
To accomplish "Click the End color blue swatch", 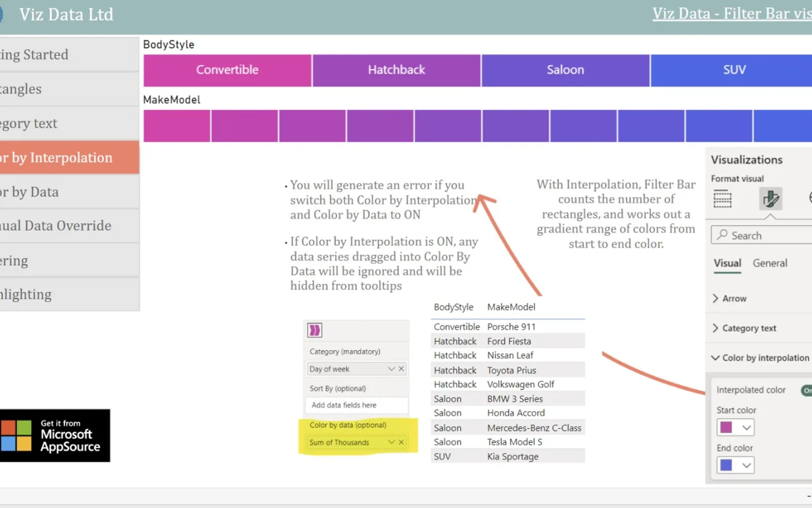I will point(726,465).
